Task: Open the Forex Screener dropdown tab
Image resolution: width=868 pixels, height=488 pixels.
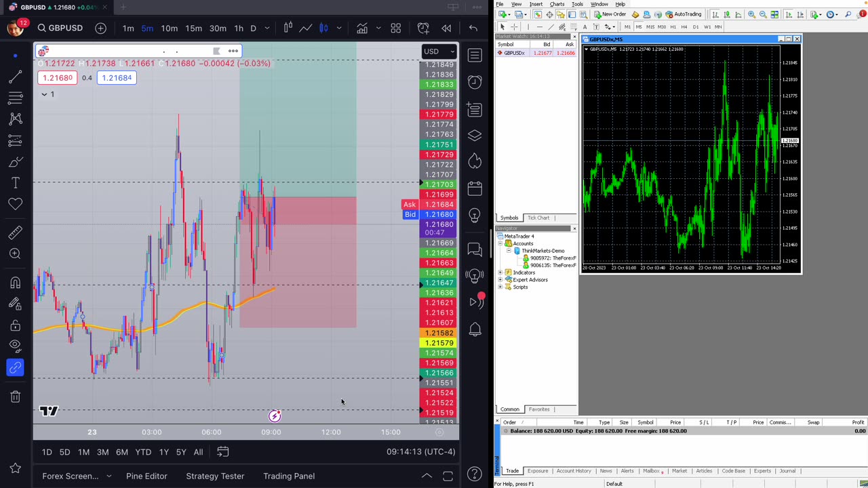Action: [x=77, y=476]
